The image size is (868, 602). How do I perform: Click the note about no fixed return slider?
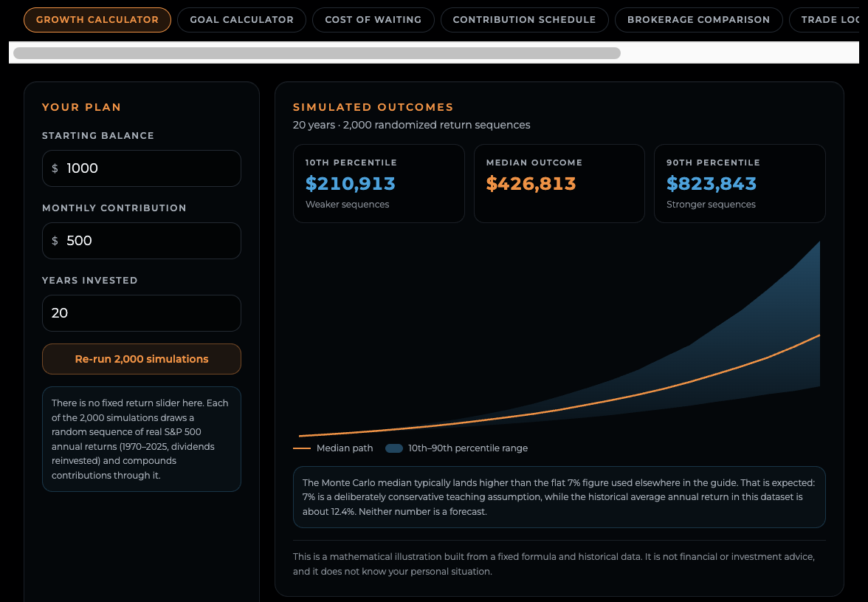click(142, 439)
